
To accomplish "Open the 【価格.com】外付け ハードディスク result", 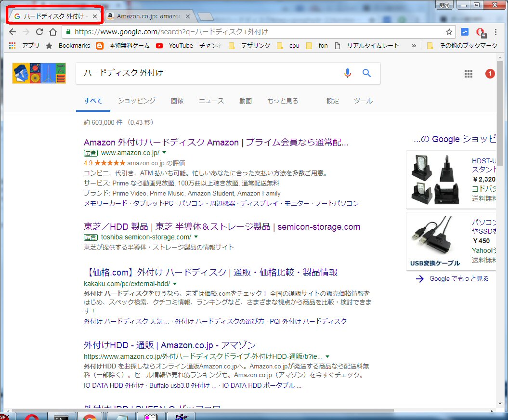I will click(x=212, y=272).
